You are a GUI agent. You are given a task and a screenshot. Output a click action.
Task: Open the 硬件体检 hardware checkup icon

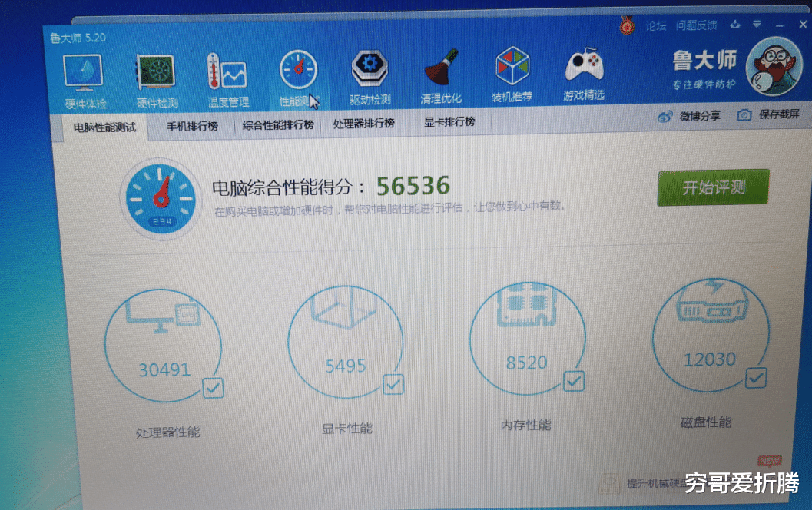tap(84, 74)
